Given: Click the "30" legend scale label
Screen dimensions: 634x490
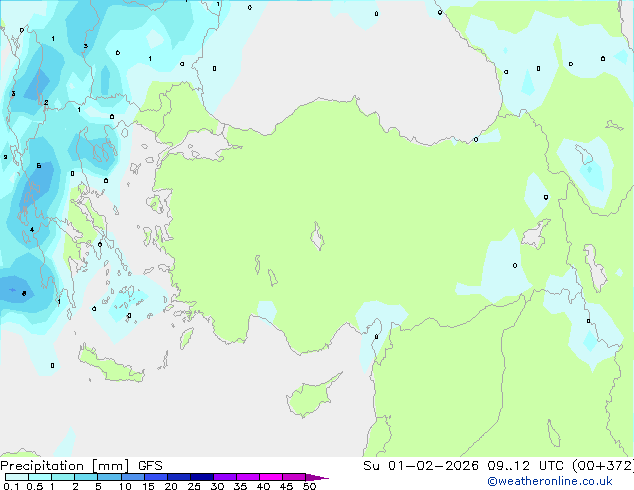Looking at the screenshot, I should click(217, 486).
